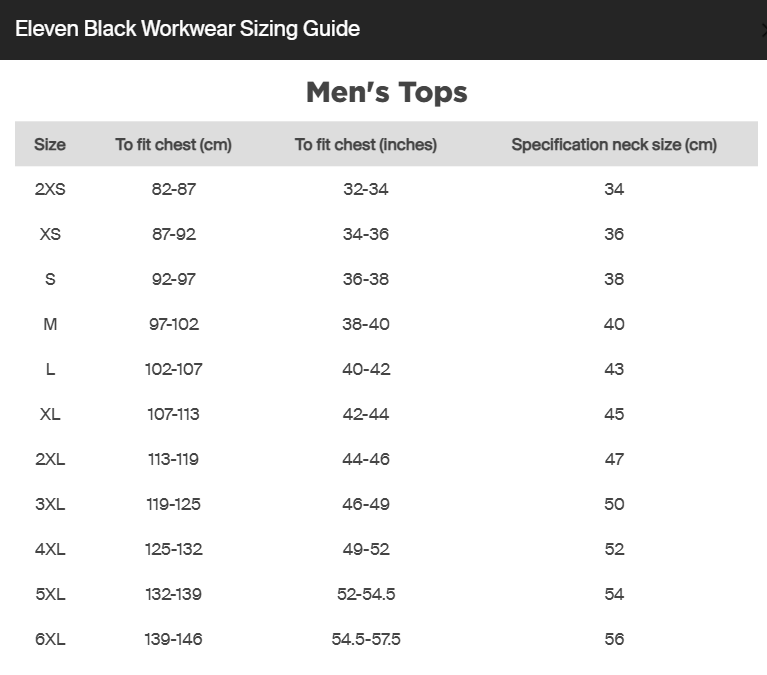767x675 pixels.
Task: Click the XL size label
Action: (50, 414)
